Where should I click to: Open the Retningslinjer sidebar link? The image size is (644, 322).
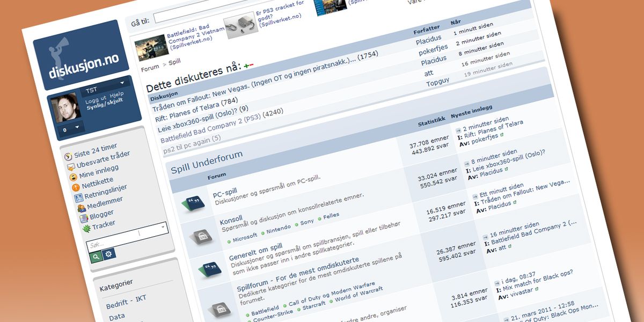coord(106,192)
